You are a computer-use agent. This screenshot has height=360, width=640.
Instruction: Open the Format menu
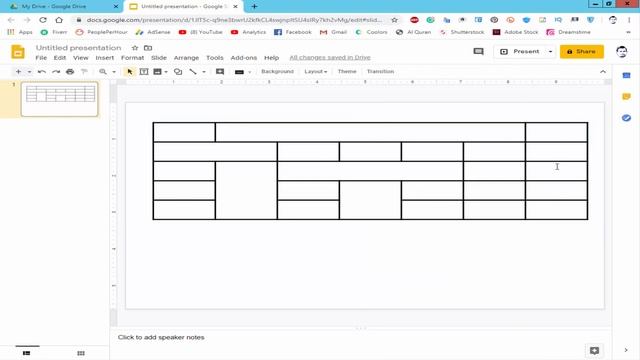132,58
